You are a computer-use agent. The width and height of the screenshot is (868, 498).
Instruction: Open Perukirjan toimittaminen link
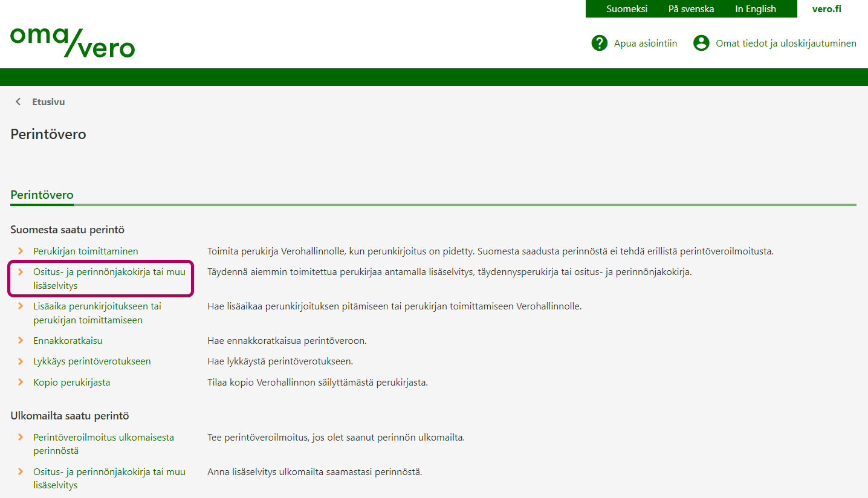pyautogui.click(x=85, y=251)
